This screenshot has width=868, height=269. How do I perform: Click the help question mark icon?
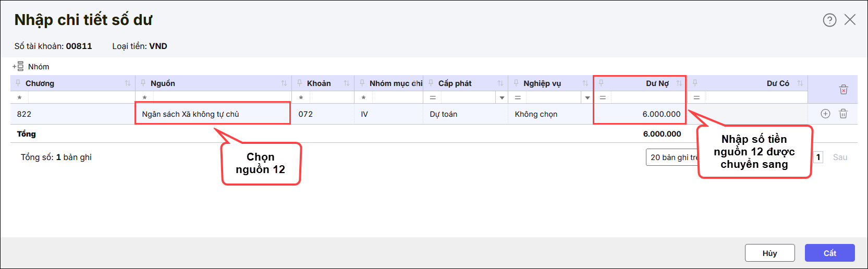click(x=829, y=20)
